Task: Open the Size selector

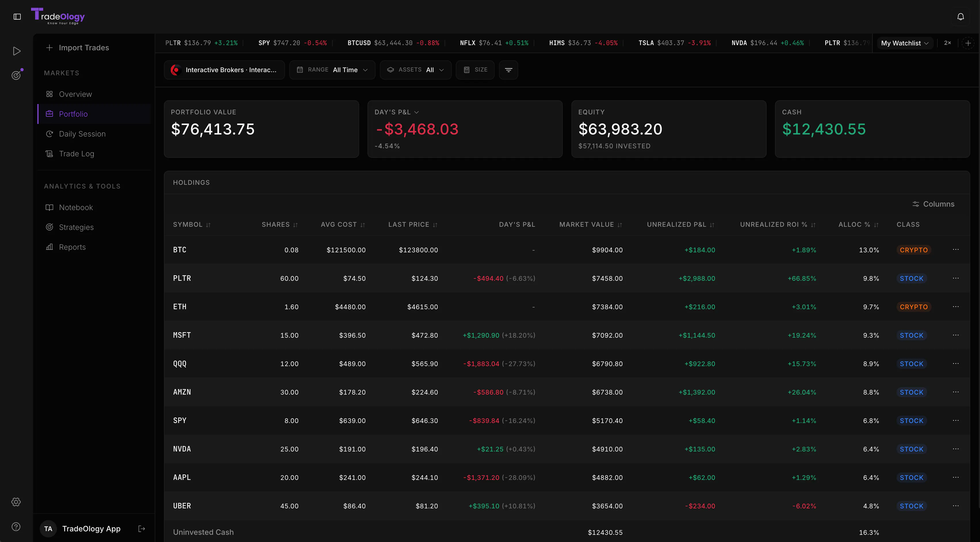Action: [475, 70]
